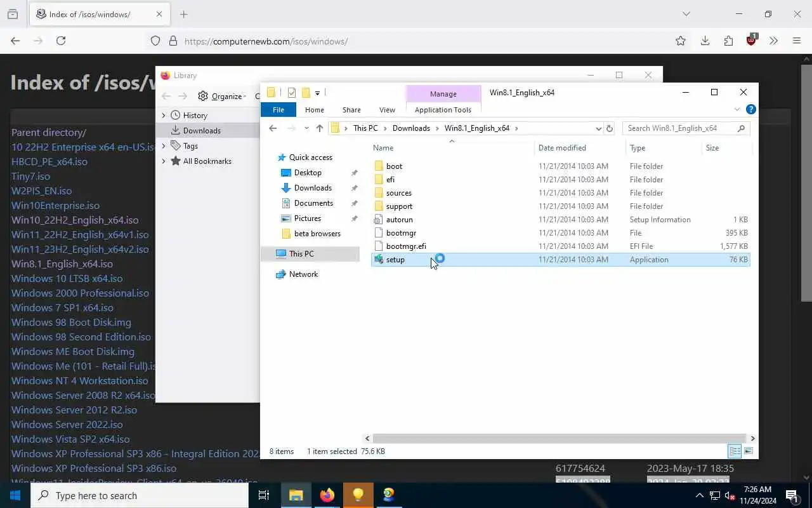Open the Firefox hamburger application menu
The image size is (812, 508).
[x=797, y=41]
